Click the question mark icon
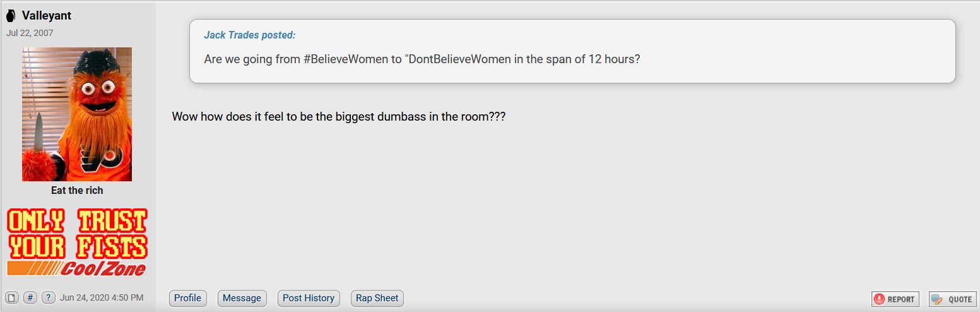The height and width of the screenshot is (312, 980). [x=49, y=297]
